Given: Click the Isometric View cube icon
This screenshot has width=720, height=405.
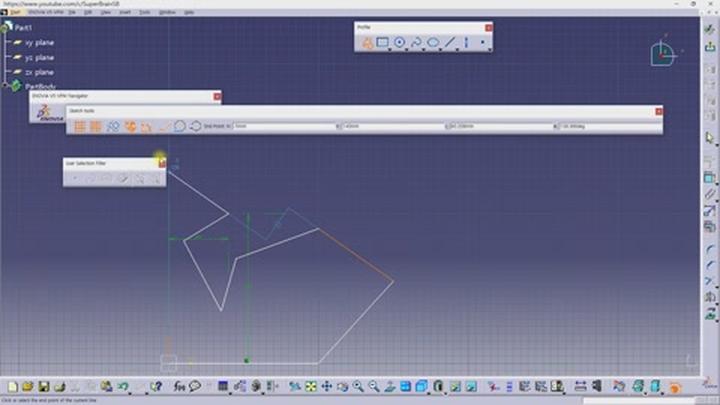Looking at the screenshot, I should coord(421,387).
